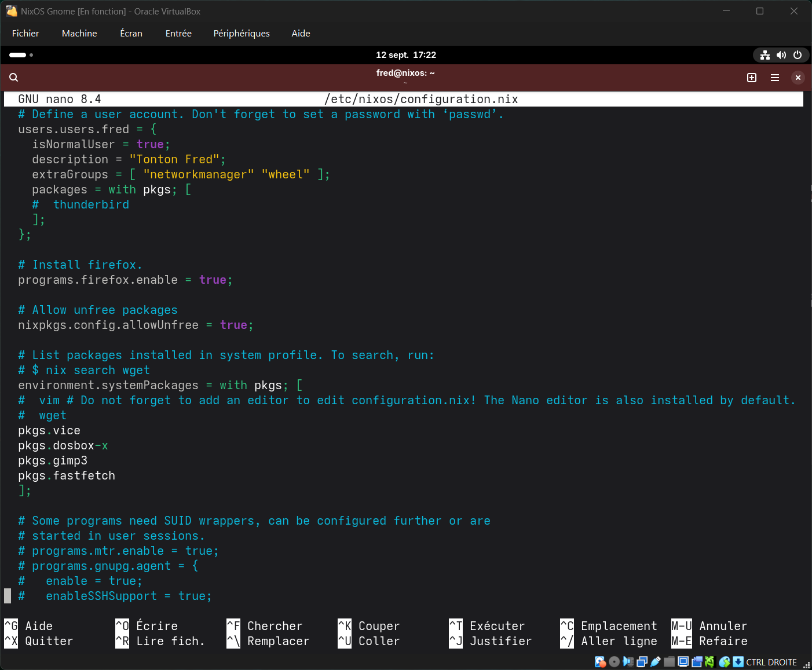812x670 pixels.
Task: Open GNOME system menu with power icon
Action: pos(798,55)
